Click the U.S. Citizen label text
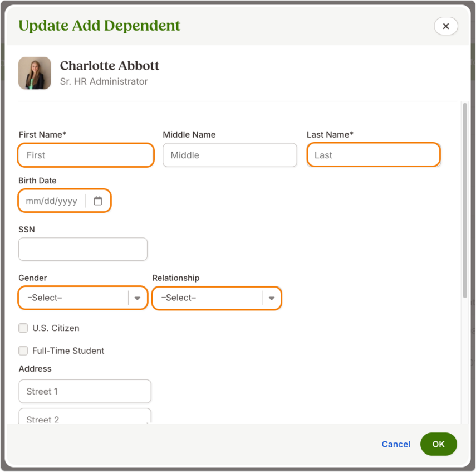The height and width of the screenshot is (472, 476). (56, 328)
